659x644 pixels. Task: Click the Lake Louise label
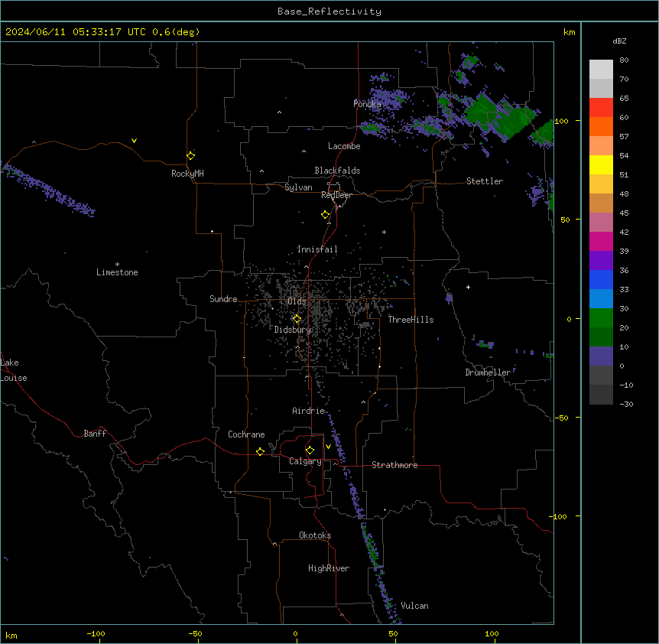pyautogui.click(x=14, y=370)
